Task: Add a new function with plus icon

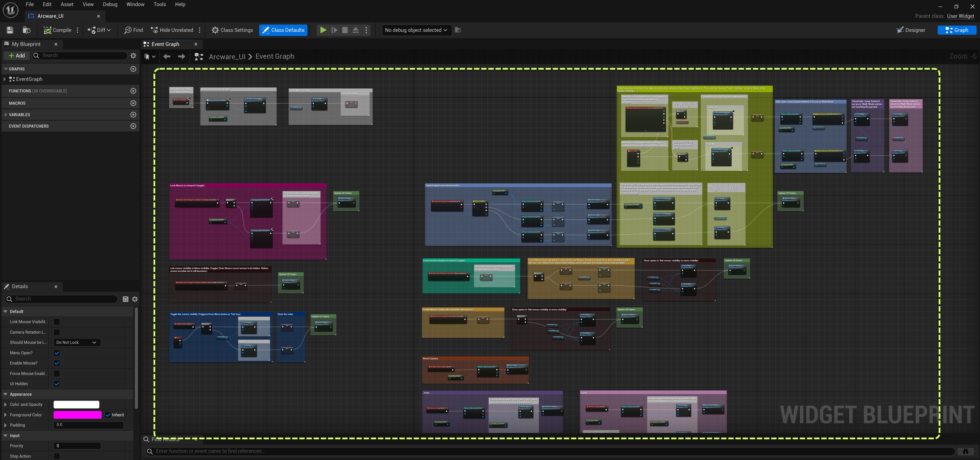Action: coord(133,91)
